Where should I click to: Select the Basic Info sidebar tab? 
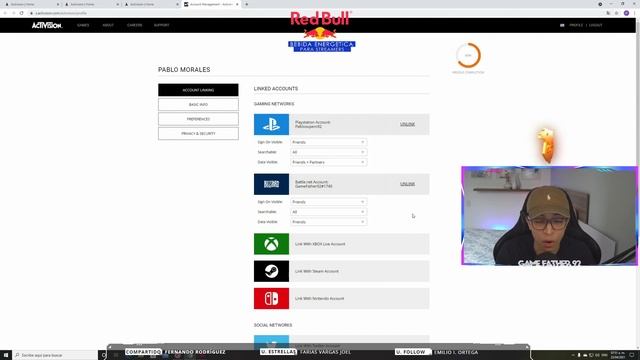[x=198, y=104]
